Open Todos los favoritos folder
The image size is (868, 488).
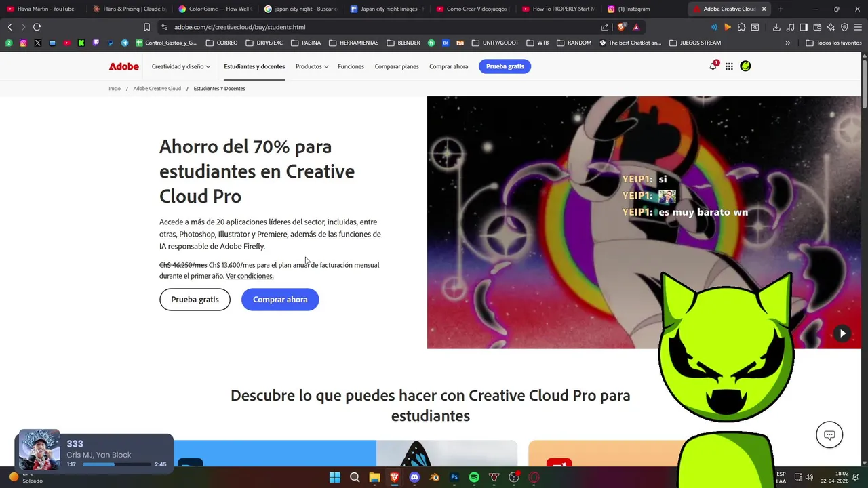(x=833, y=43)
